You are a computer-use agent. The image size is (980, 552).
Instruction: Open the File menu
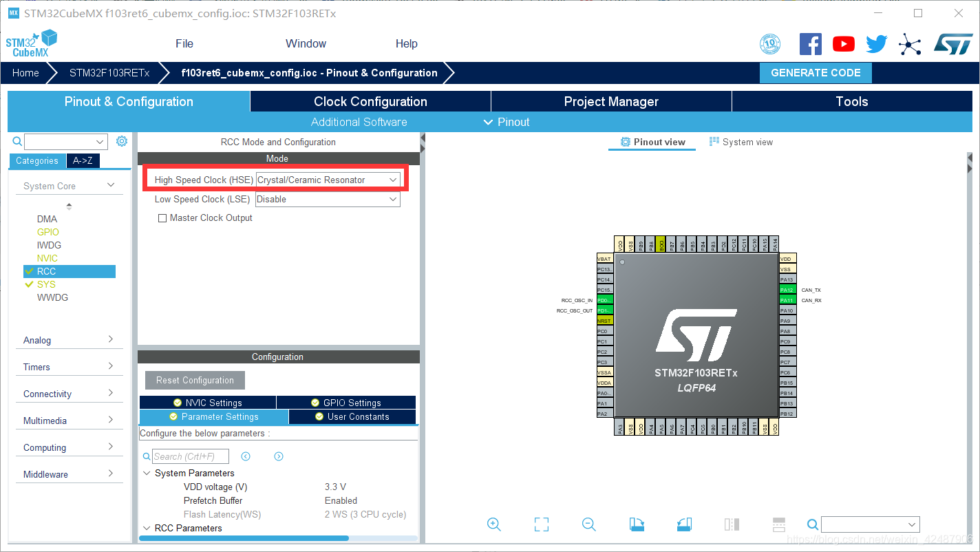tap(184, 43)
